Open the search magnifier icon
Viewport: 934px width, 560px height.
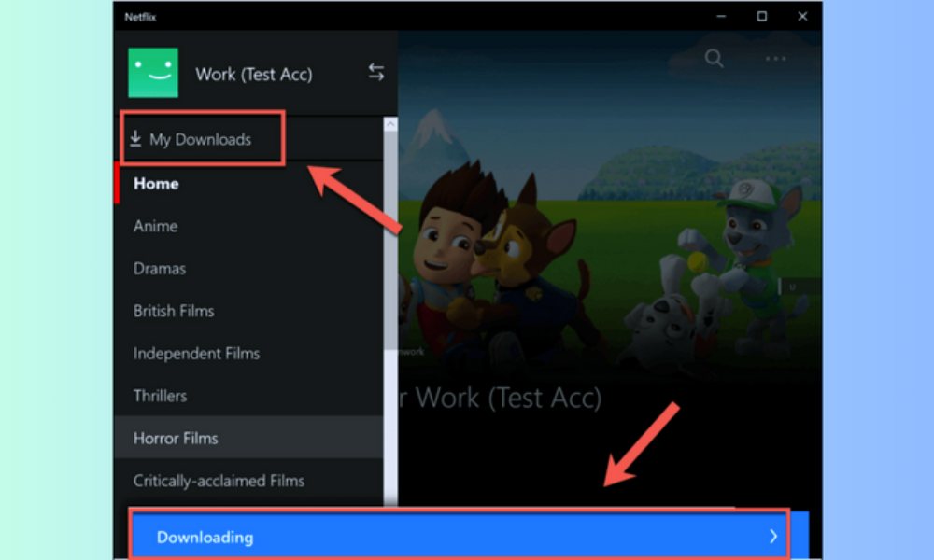coord(714,58)
